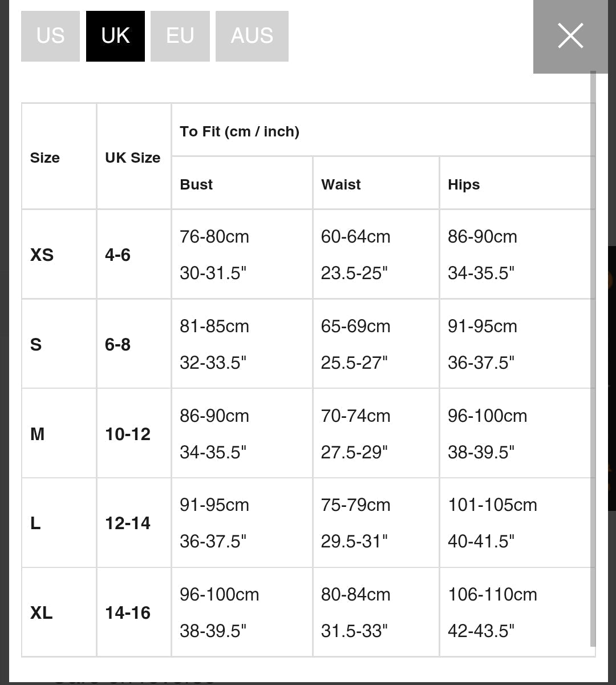Click the Bust column header
The height and width of the screenshot is (685, 616).
click(x=196, y=184)
